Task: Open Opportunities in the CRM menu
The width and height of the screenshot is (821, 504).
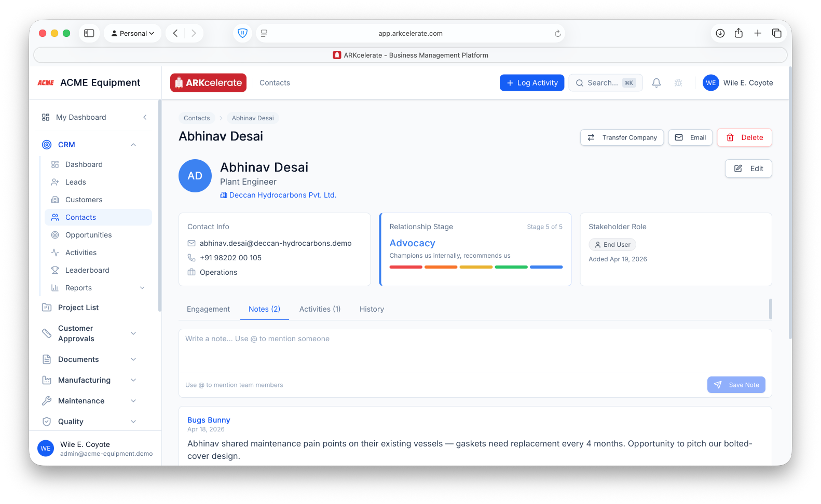Action: coord(99,235)
